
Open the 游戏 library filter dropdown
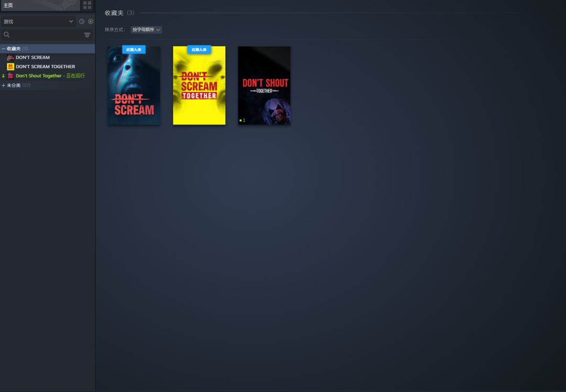(38, 21)
